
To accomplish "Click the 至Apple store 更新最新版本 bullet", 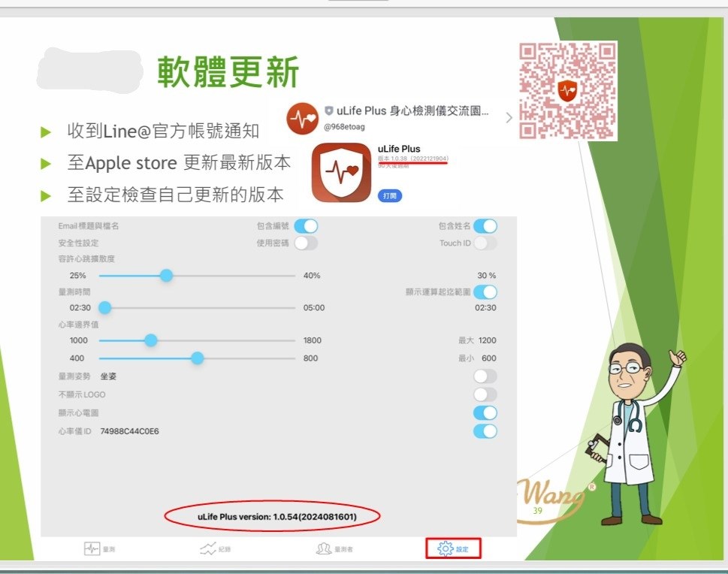I will click(179, 162).
